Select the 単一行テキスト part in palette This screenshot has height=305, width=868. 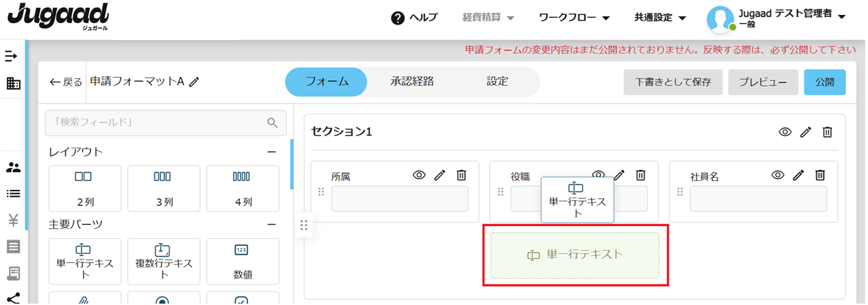(85, 261)
